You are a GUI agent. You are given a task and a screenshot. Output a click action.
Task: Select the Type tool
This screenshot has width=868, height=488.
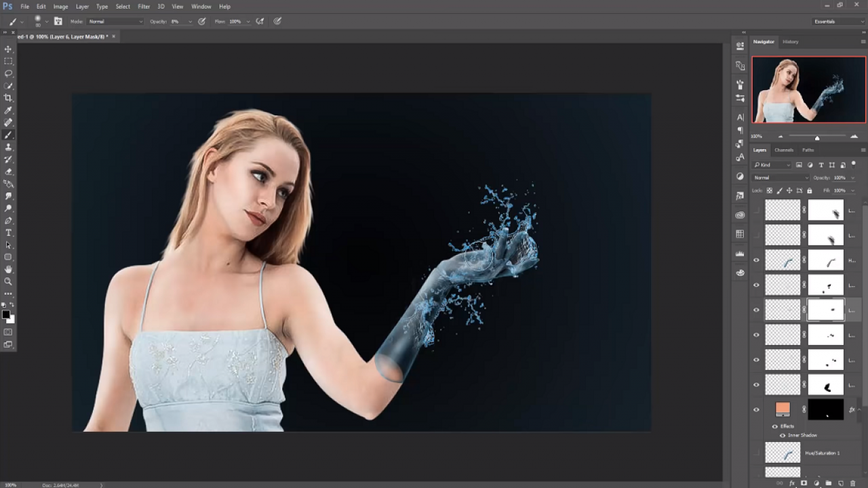[x=8, y=232]
